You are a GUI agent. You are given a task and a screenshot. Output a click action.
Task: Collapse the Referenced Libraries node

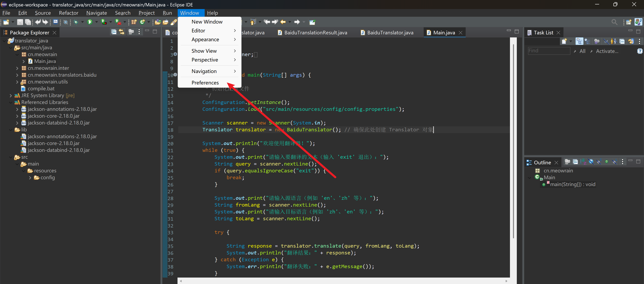(x=10, y=102)
